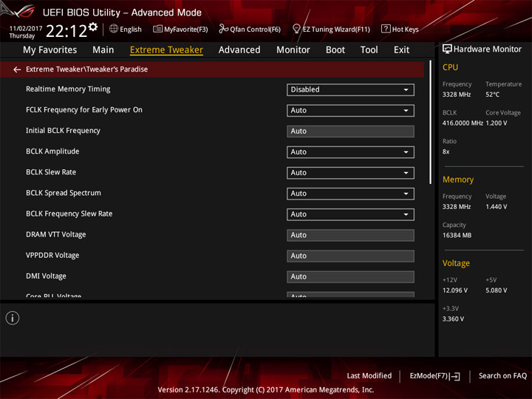Image resolution: width=532 pixels, height=399 pixels.
Task: Click the CPU Ratio 8x value
Action: [446, 151]
